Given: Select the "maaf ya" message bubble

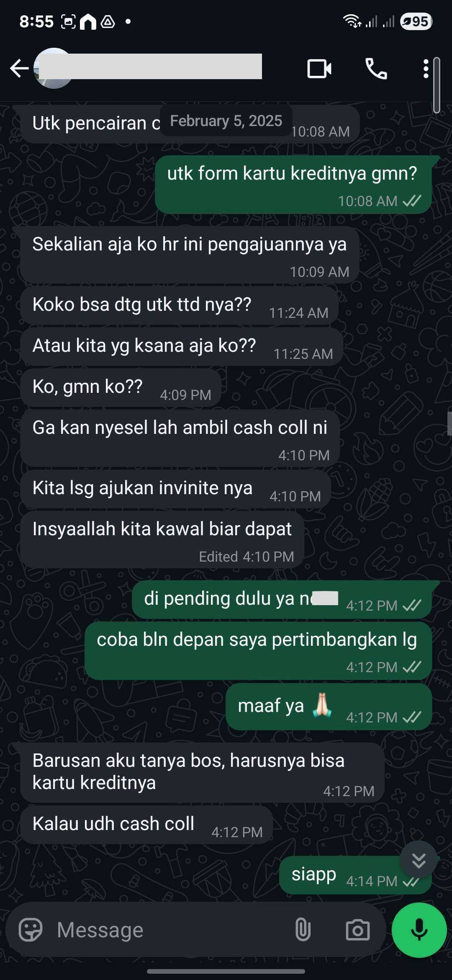Looking at the screenshot, I should 329,707.
